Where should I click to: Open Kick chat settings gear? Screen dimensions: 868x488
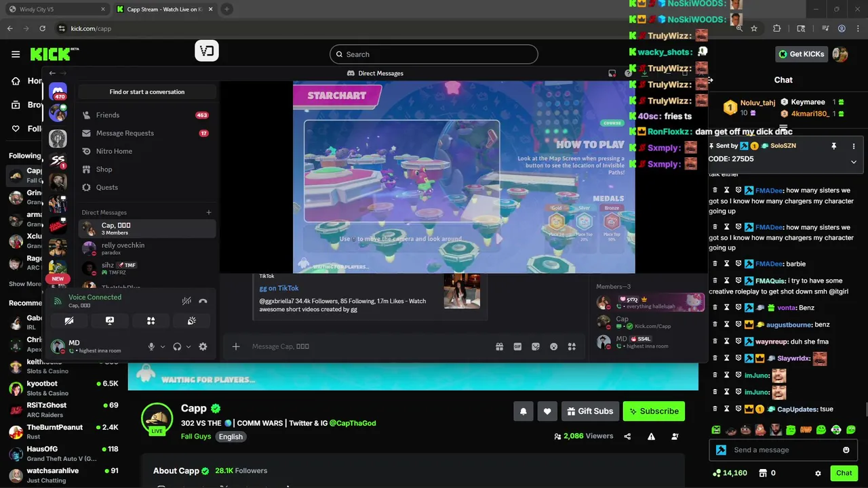[818, 473]
